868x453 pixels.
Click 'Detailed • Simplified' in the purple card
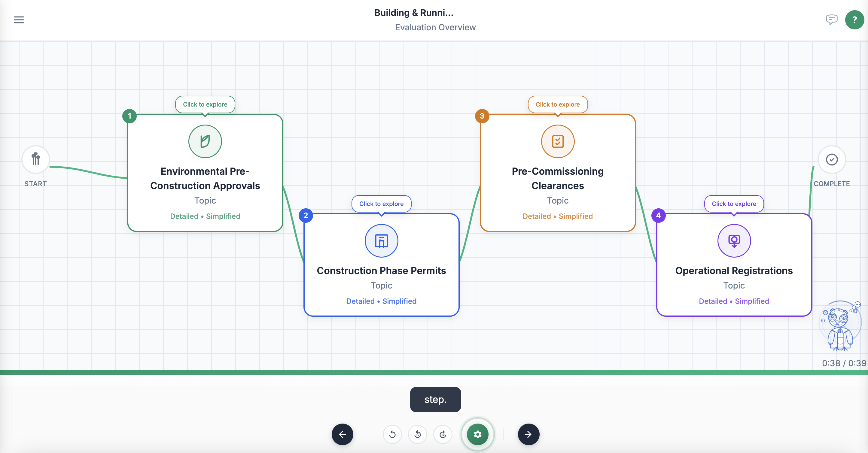(734, 301)
